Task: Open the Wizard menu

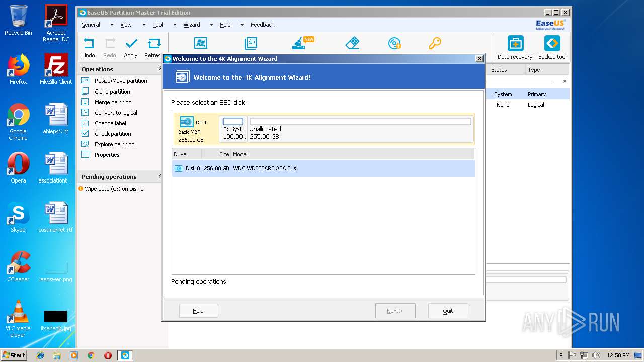Action: 192,25
